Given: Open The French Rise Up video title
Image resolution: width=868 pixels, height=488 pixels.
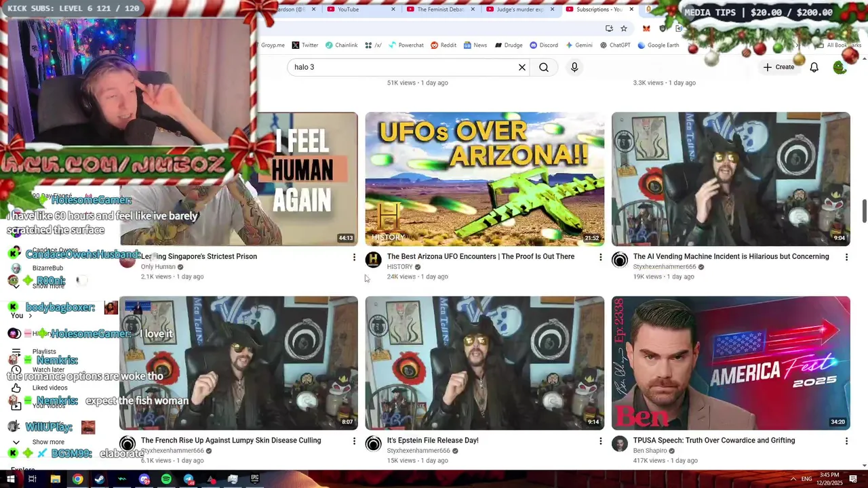Looking at the screenshot, I should [231, 440].
